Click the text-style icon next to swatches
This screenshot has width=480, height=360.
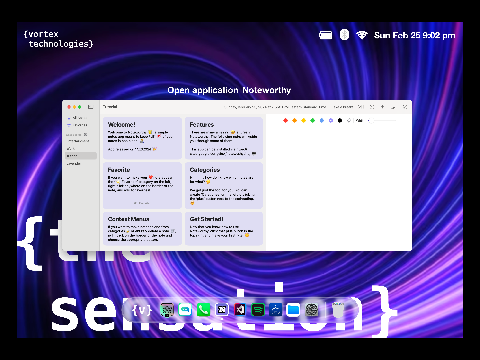tap(359, 120)
